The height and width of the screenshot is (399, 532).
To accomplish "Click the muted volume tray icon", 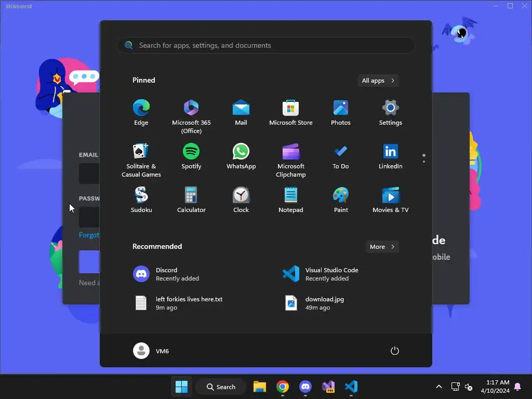I will [469, 387].
